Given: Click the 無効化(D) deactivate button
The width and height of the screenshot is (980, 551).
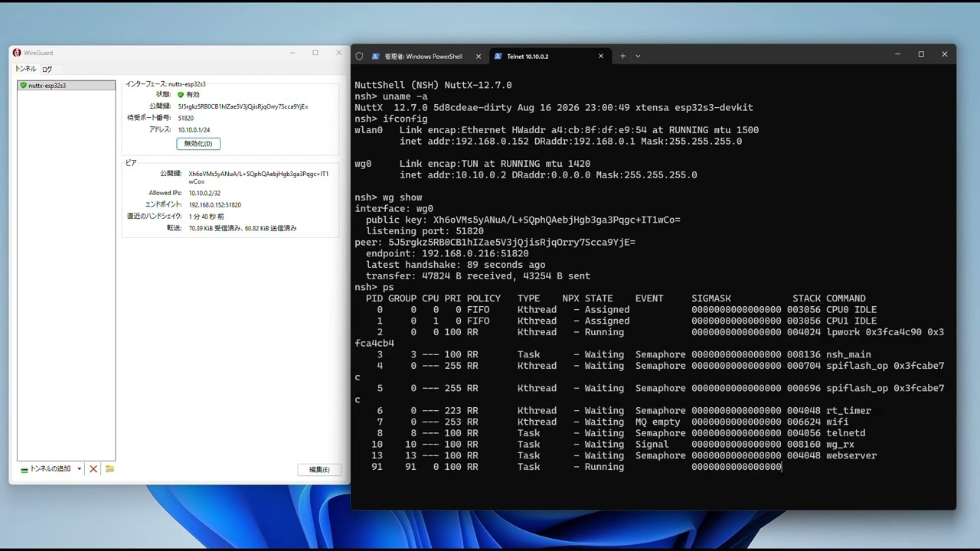Looking at the screenshot, I should coord(198,144).
